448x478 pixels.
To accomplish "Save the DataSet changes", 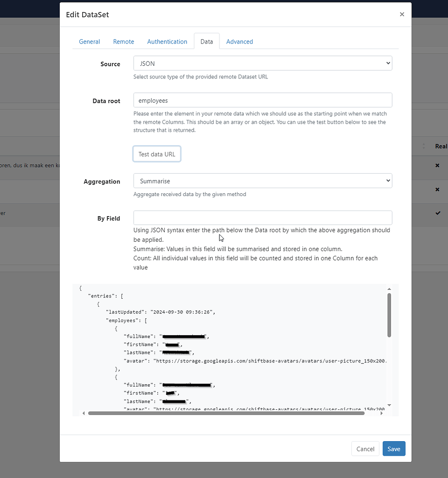I will 393,449.
